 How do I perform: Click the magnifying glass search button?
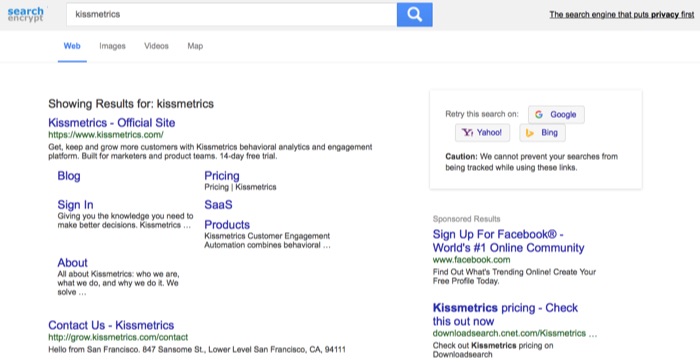click(414, 15)
